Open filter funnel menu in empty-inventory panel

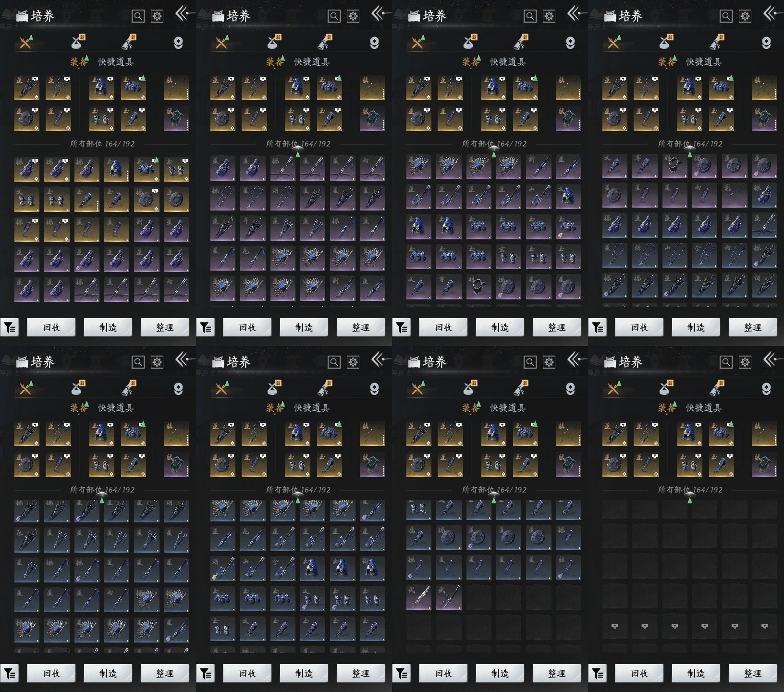click(597, 673)
